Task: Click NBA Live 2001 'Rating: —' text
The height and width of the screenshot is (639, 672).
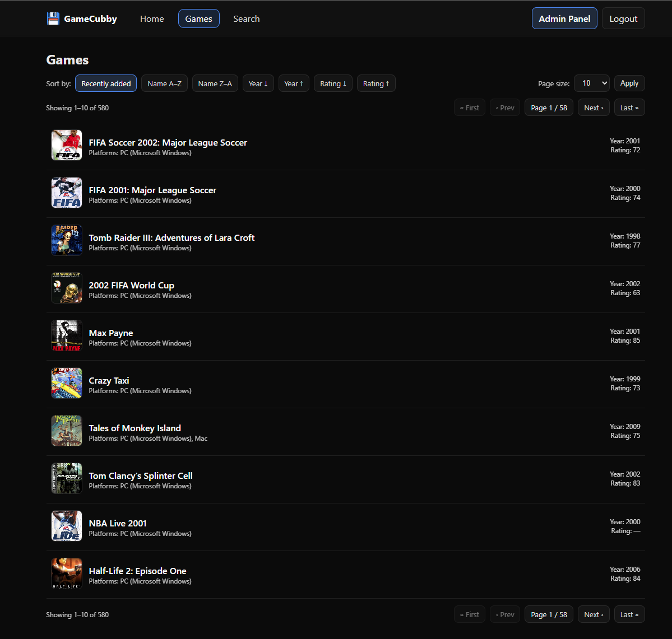Action: click(x=625, y=530)
